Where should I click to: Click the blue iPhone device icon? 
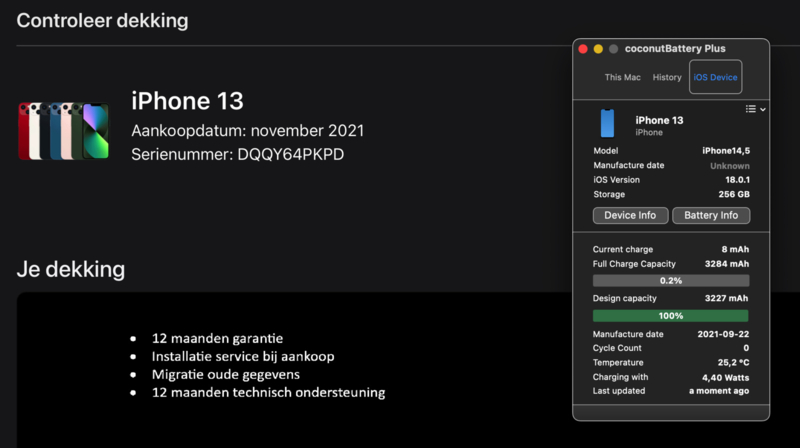(x=607, y=123)
